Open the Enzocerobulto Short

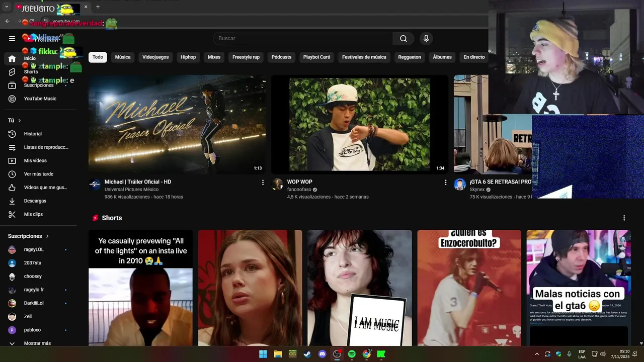pyautogui.click(x=469, y=288)
